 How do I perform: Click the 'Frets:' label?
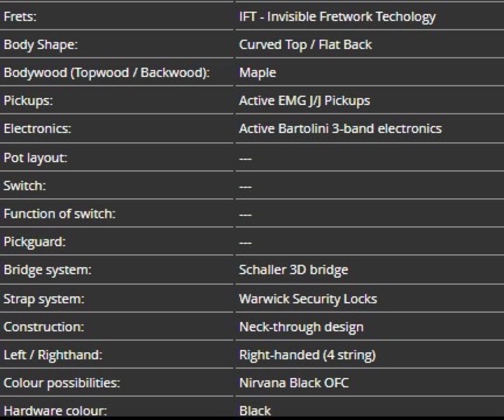[20, 17]
